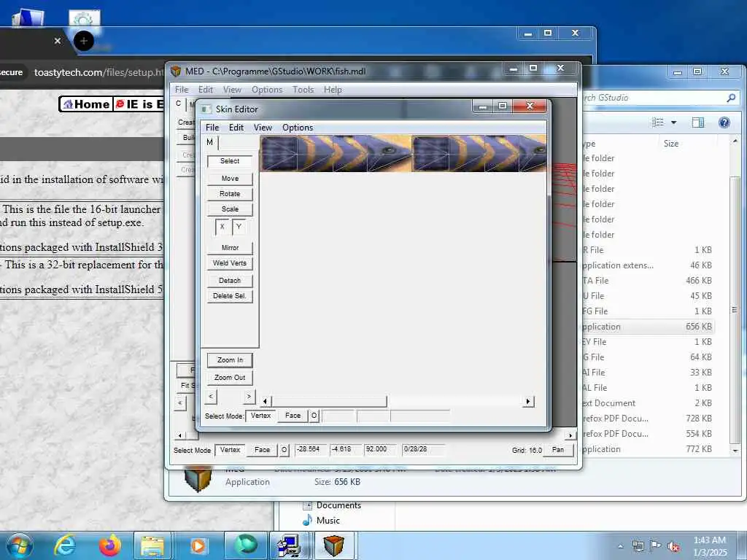Open Explorer help icon

pyautogui.click(x=724, y=122)
